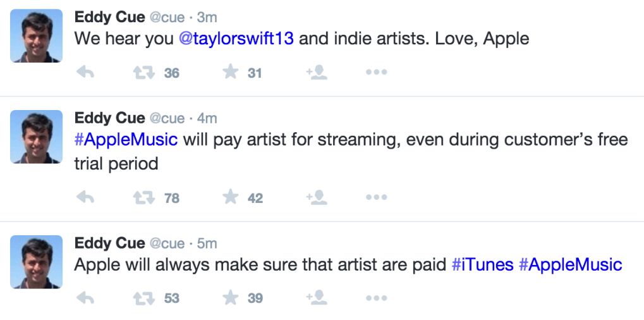Star the tweet with 39 favorites
Screen dimensions: 644x320
231,297
